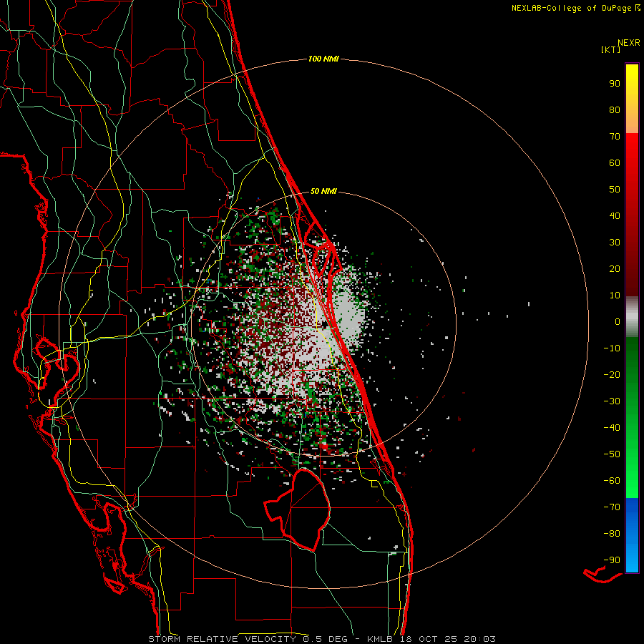Click the 100 NMI range ring label
The image size is (644, 644).
tap(323, 59)
